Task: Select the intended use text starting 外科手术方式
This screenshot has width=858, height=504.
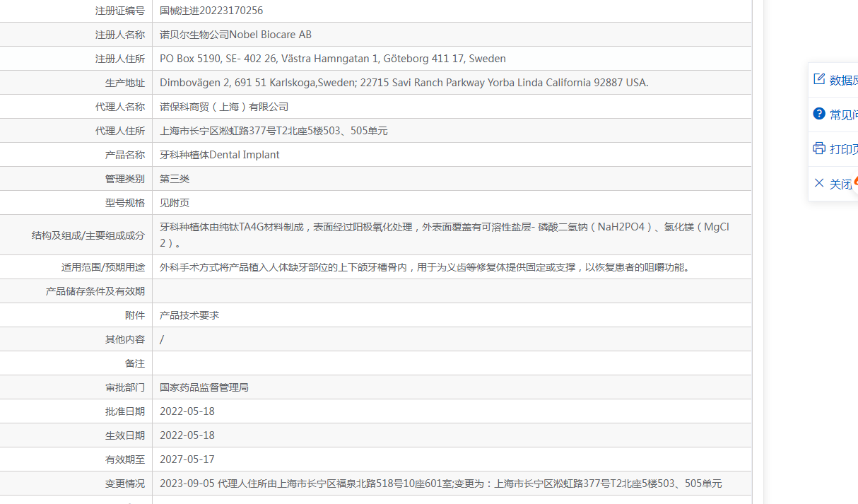Action: click(425, 267)
